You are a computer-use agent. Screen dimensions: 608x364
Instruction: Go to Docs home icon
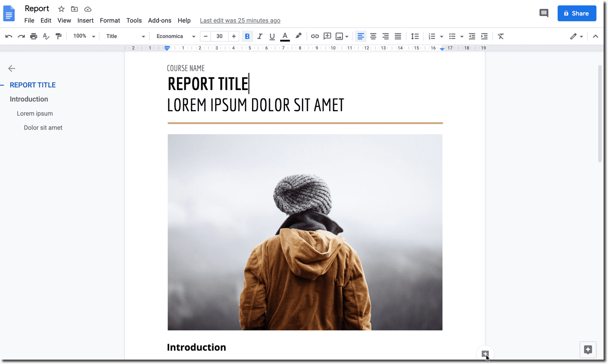click(x=9, y=14)
